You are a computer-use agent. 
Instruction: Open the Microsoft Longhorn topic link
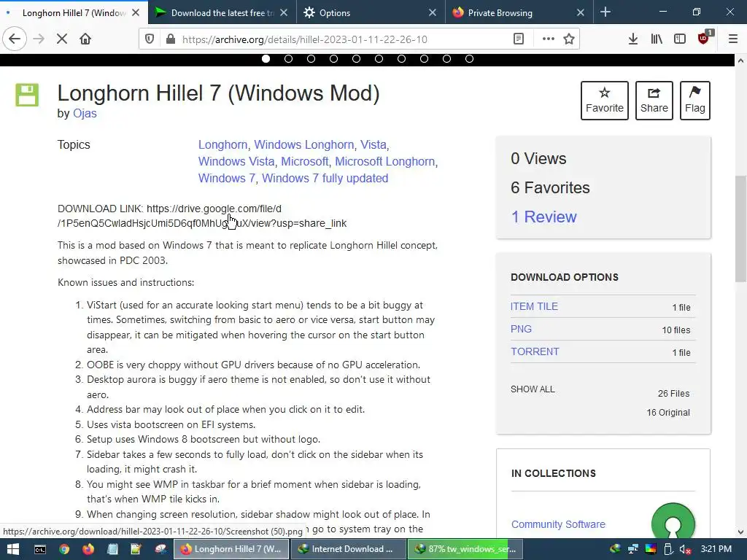point(385,161)
